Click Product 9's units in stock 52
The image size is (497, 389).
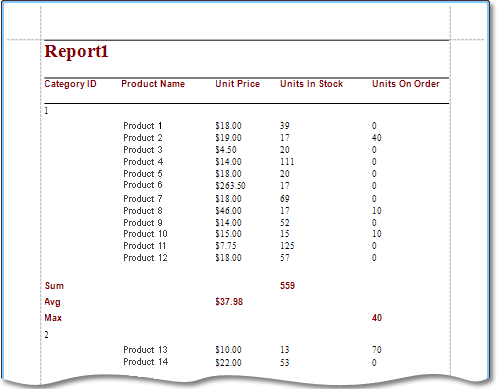pos(285,223)
